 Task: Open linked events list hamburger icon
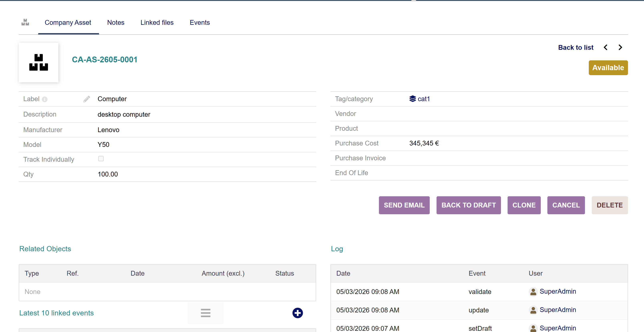(205, 313)
